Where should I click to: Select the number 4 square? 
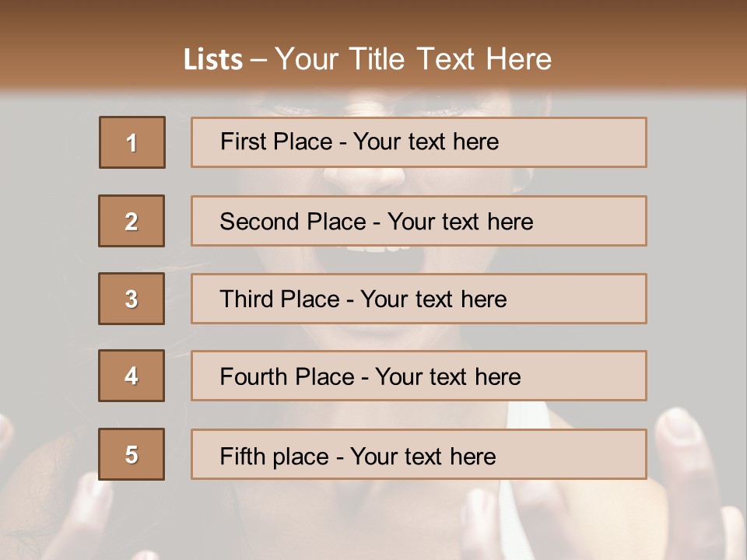pyautogui.click(x=132, y=376)
